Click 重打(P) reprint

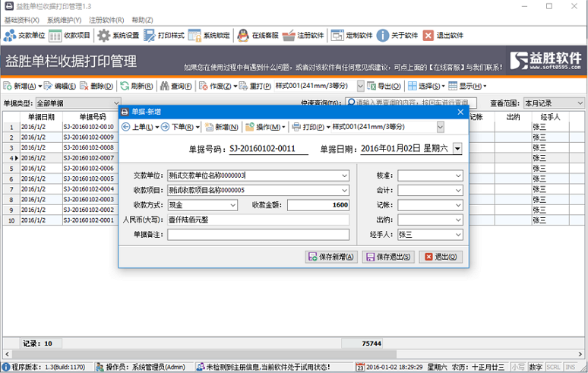[255, 86]
